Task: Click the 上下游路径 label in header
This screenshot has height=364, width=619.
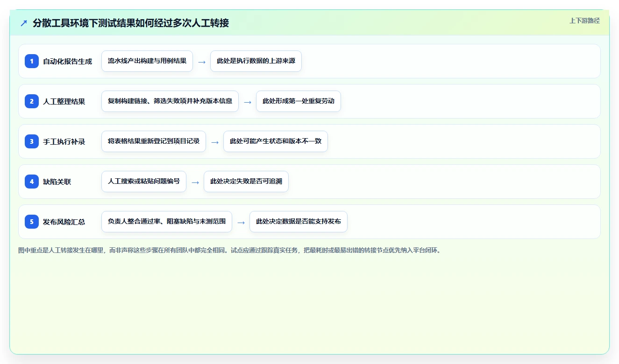Action: click(x=584, y=21)
